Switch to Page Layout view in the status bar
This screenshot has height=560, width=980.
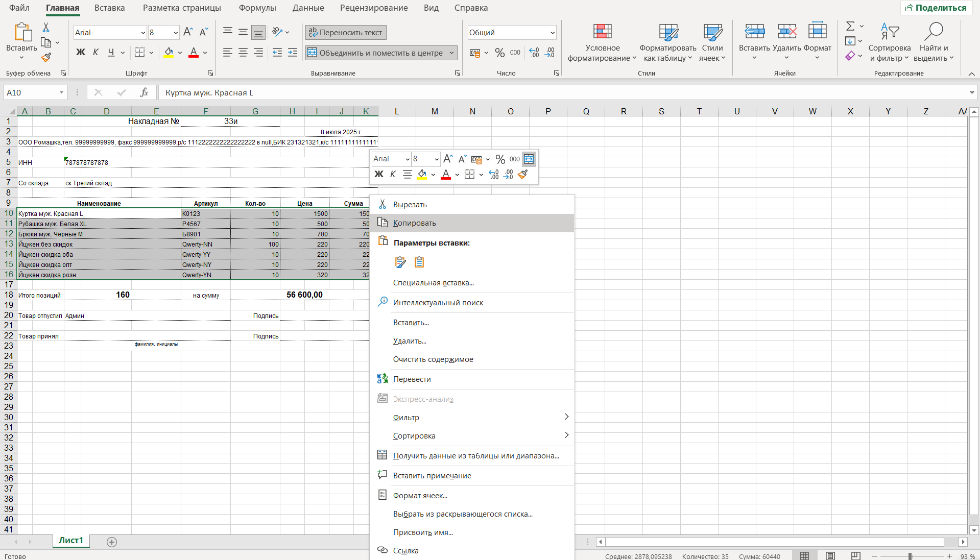click(830, 556)
